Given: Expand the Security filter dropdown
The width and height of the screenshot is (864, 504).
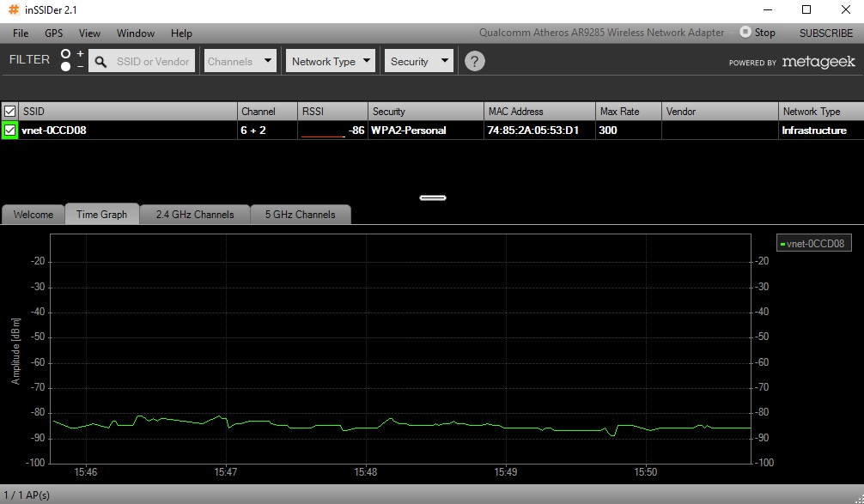Looking at the screenshot, I should pos(419,61).
